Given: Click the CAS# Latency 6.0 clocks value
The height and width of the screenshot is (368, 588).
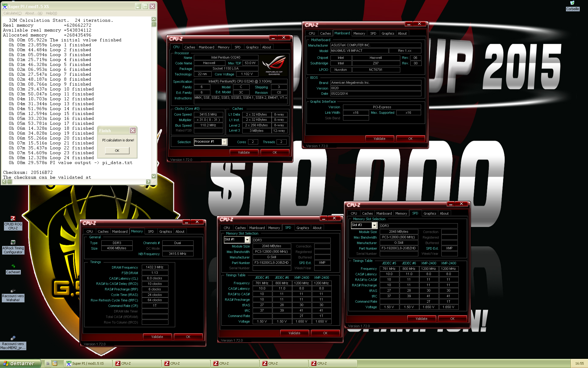Looking at the screenshot, I should pos(155,278).
